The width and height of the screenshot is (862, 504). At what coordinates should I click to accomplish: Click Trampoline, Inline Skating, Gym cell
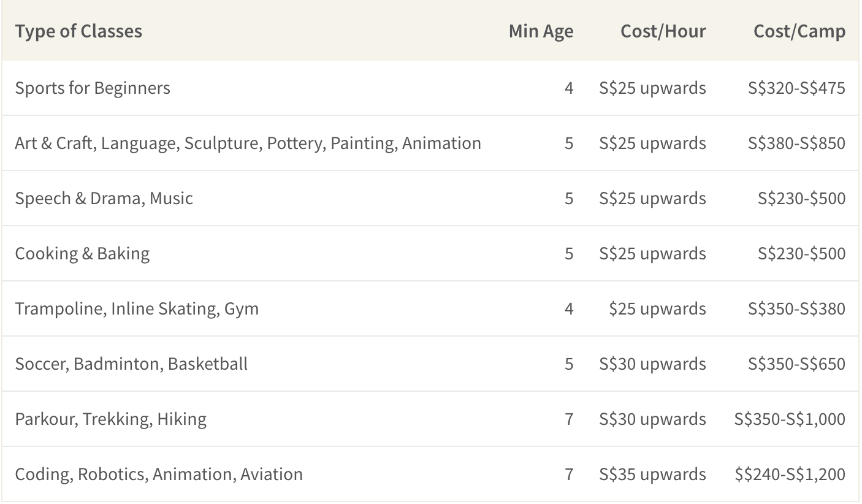pyautogui.click(x=137, y=308)
